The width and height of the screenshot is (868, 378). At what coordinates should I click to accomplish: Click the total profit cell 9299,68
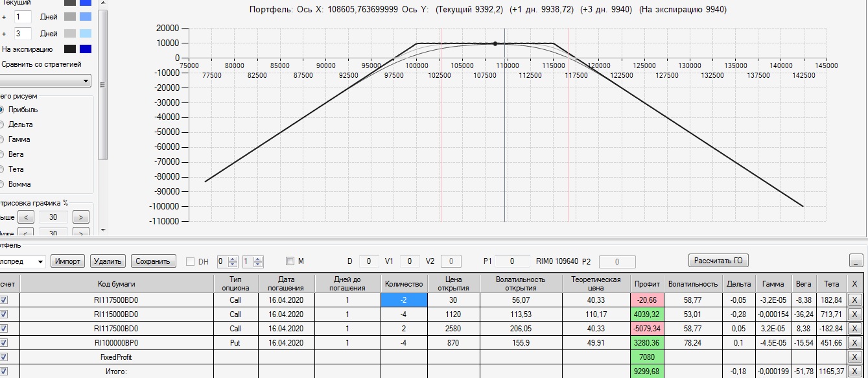648,372
